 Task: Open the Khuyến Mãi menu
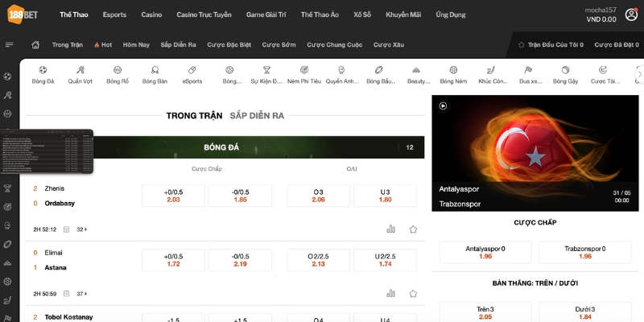403,14
